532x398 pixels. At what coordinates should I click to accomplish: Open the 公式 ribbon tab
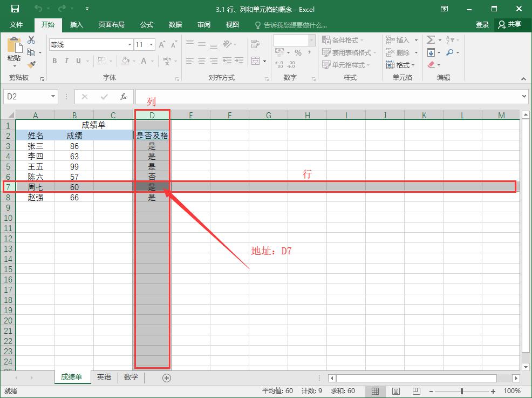point(147,25)
